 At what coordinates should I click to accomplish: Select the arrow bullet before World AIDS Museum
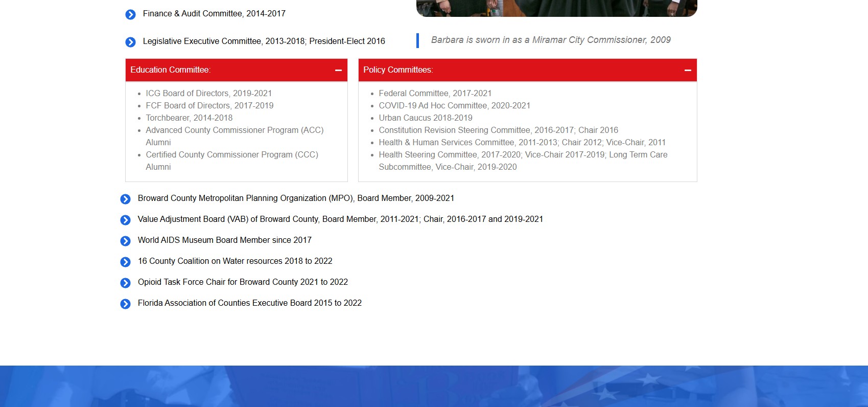click(x=125, y=241)
